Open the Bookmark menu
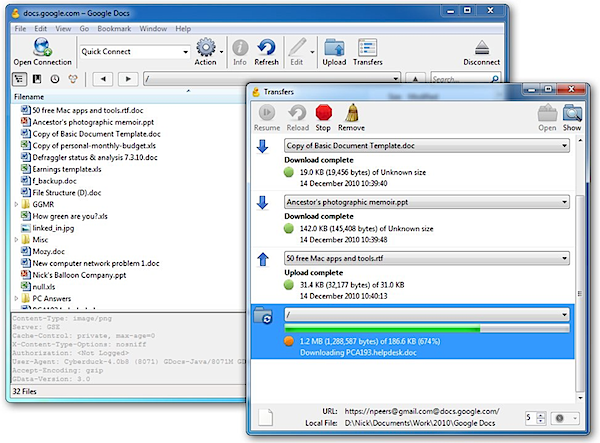Viewport: 600px width, 443px height. tap(114, 29)
